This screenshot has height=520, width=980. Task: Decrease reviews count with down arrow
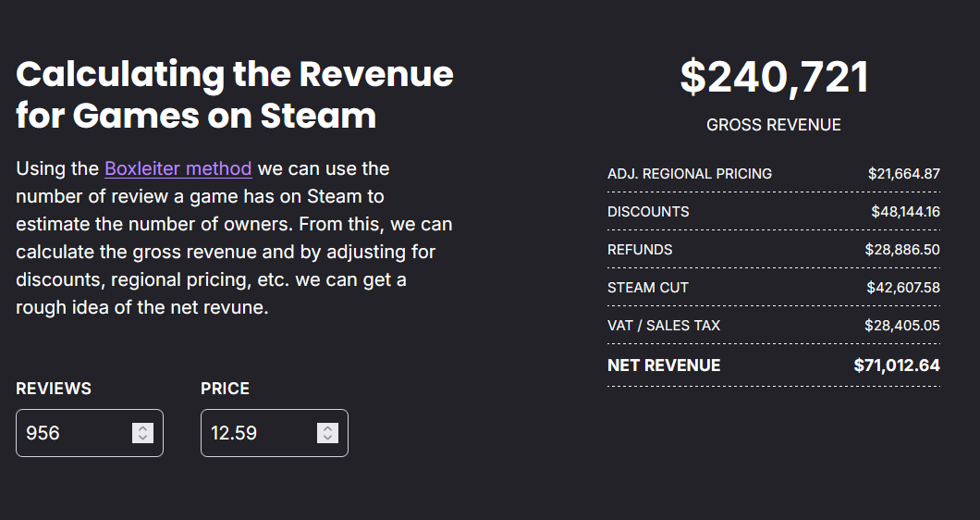(x=142, y=438)
